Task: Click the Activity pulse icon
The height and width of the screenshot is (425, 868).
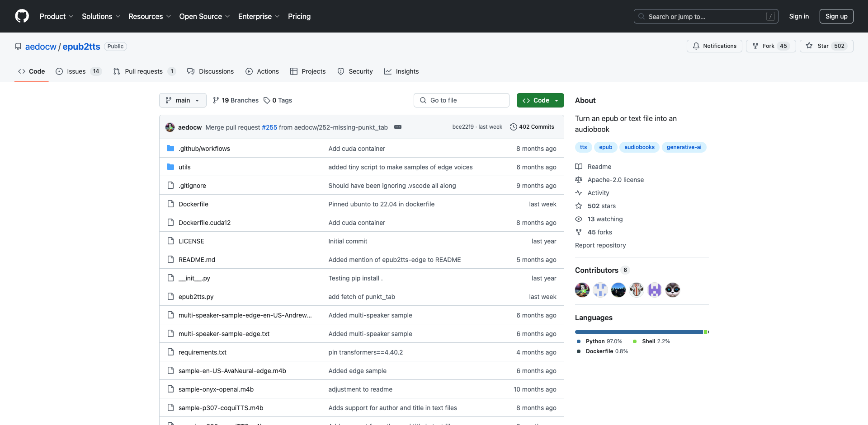Action: (579, 193)
